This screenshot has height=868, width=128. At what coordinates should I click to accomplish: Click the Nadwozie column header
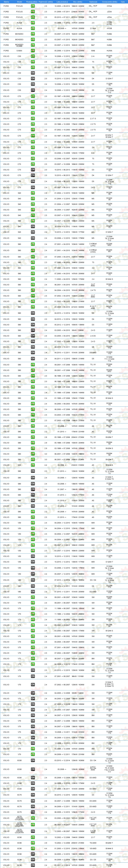point(93,2)
